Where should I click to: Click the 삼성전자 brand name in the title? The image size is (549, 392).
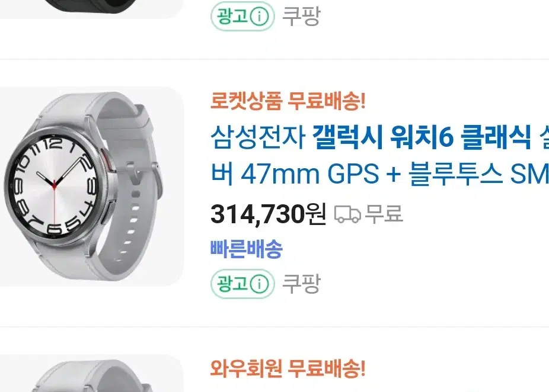pyautogui.click(x=258, y=137)
